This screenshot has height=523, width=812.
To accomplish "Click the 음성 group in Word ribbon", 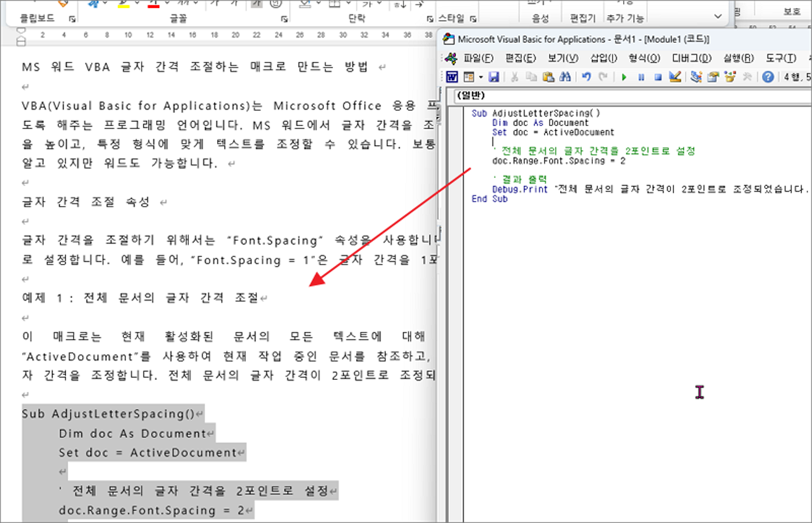I will click(x=540, y=18).
